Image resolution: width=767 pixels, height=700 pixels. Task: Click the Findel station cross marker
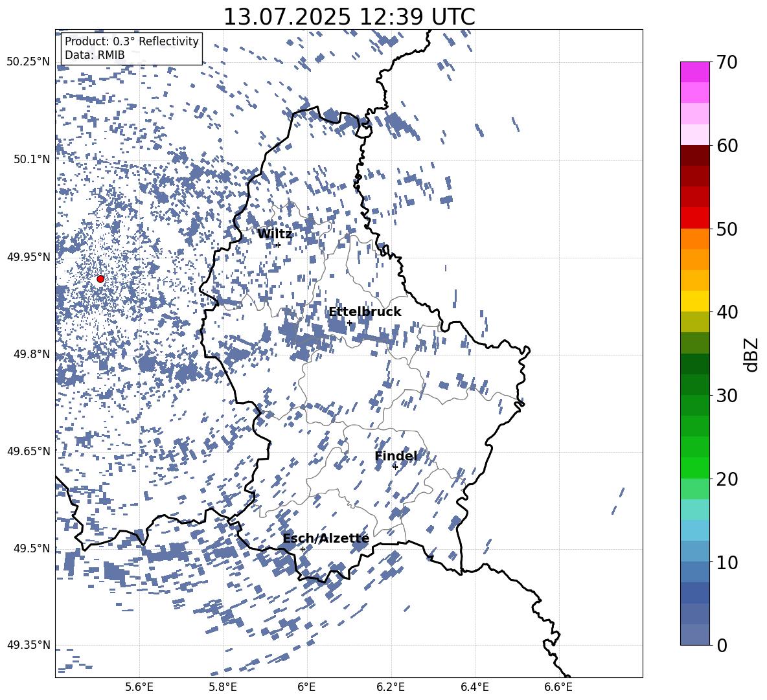[395, 467]
